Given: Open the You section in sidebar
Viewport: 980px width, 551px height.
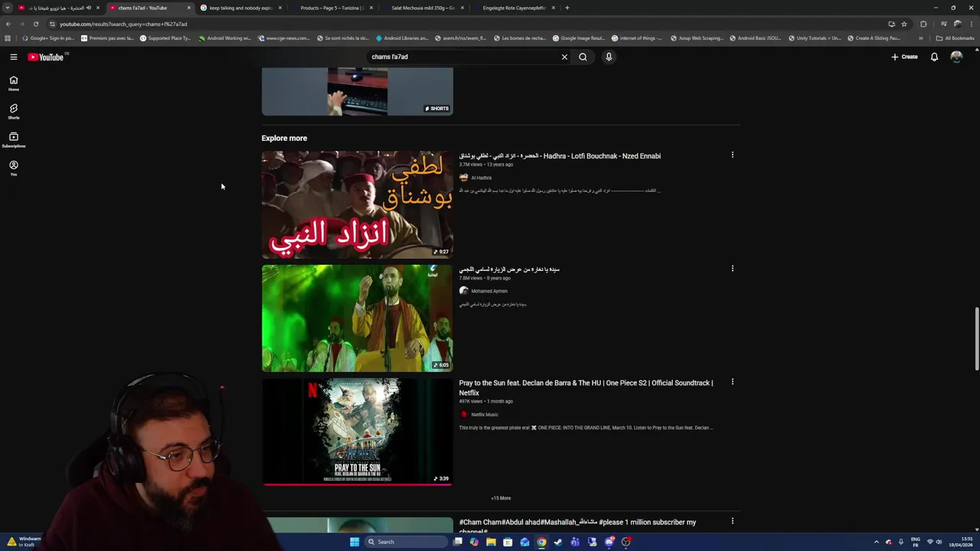Looking at the screenshot, I should click(14, 168).
